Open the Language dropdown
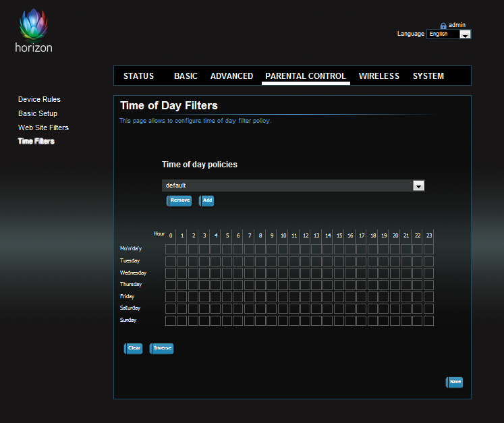 (449, 34)
